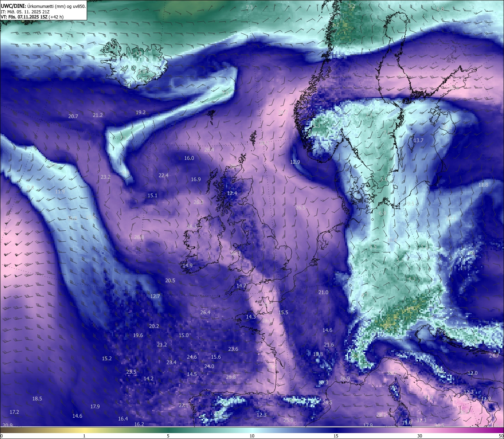Select the 15.5 value over France

click(283, 312)
